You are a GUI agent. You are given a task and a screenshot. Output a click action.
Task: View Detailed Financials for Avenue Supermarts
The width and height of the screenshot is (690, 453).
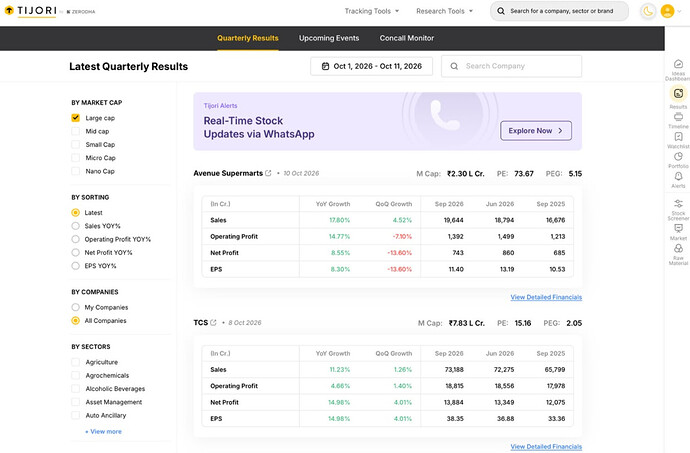click(x=546, y=297)
